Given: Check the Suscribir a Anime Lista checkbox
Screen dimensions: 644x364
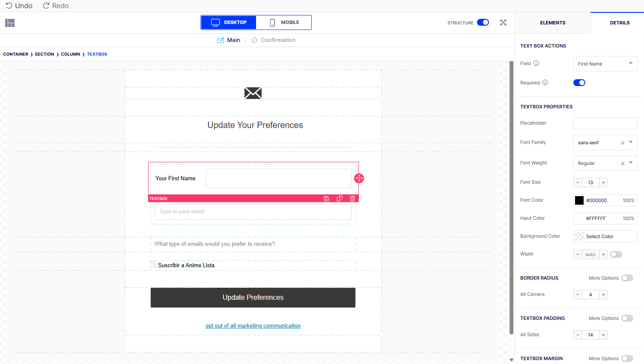Looking at the screenshot, I should coord(153,265).
